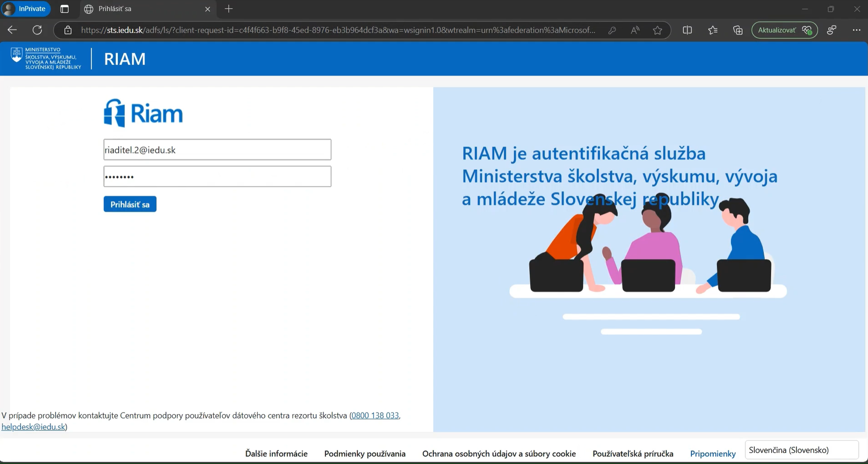The width and height of the screenshot is (868, 464).
Task: Open the Collections icon
Action: pyautogui.click(x=738, y=30)
